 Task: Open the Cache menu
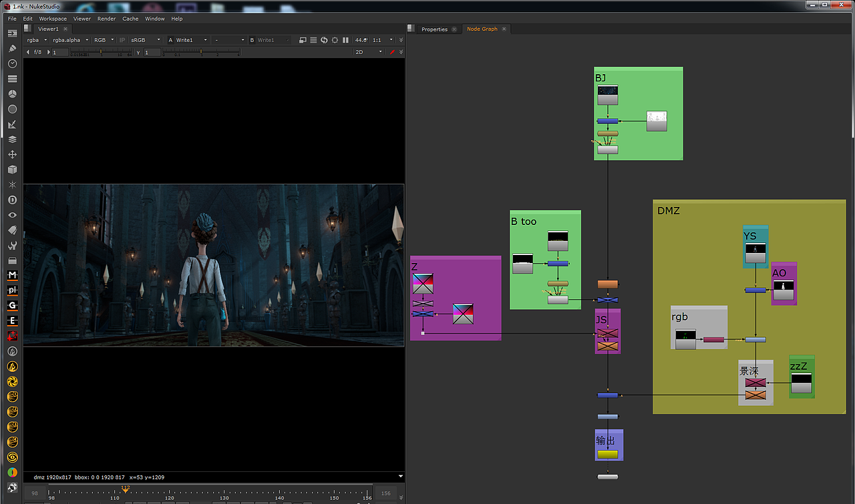[x=130, y=19]
